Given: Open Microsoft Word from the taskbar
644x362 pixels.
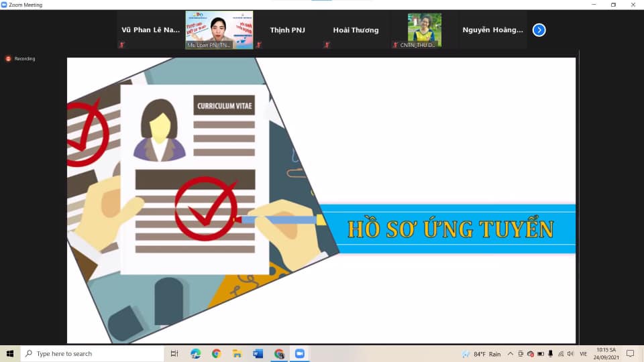Looking at the screenshot, I should coord(258,353).
